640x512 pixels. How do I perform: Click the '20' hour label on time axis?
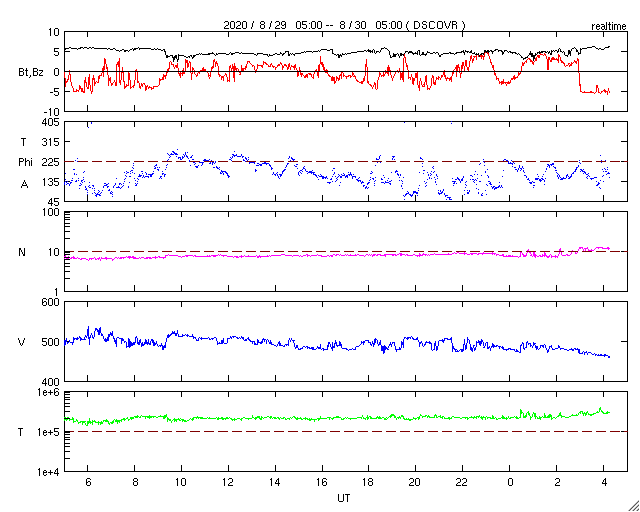[416, 482]
